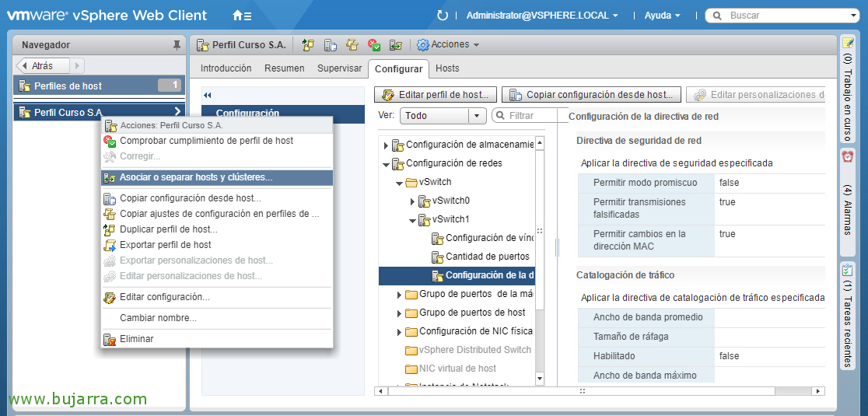868x416 pixels.
Task: Click the refresh icon in header
Action: click(x=443, y=16)
